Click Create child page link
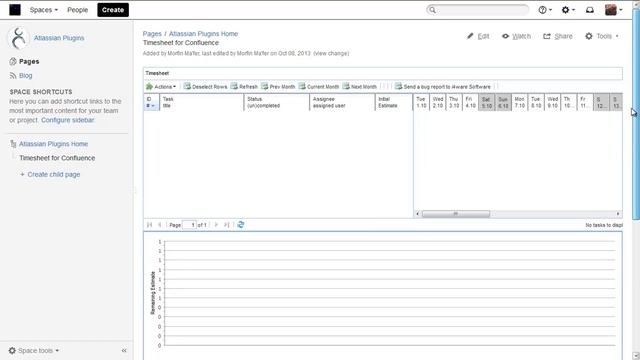Image resolution: width=640 pixels, height=360 pixels. pyautogui.click(x=53, y=174)
